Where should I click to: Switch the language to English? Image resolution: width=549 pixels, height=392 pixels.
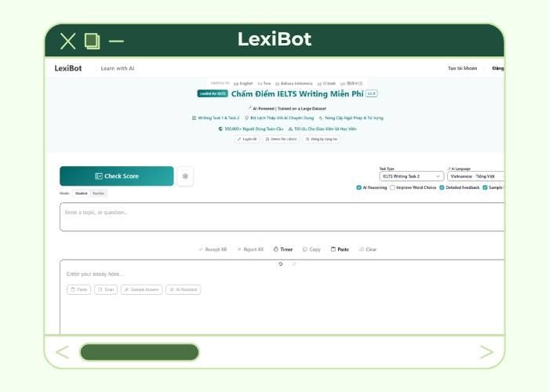coord(243,83)
